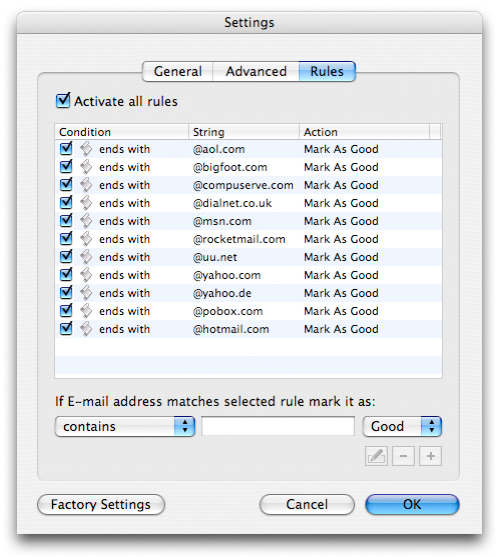
Task: Click the tag icon in the @rocketmail.com row
Action: click(86, 239)
